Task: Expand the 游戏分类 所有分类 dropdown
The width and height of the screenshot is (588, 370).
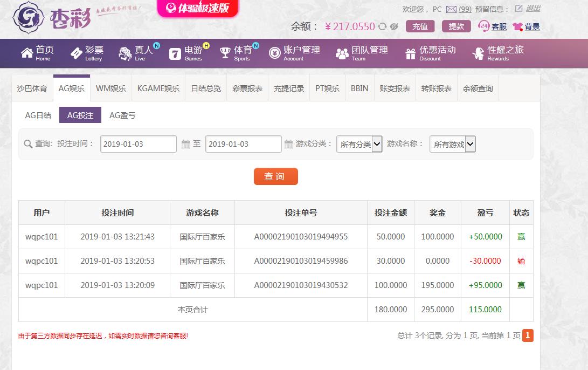Action: point(359,143)
